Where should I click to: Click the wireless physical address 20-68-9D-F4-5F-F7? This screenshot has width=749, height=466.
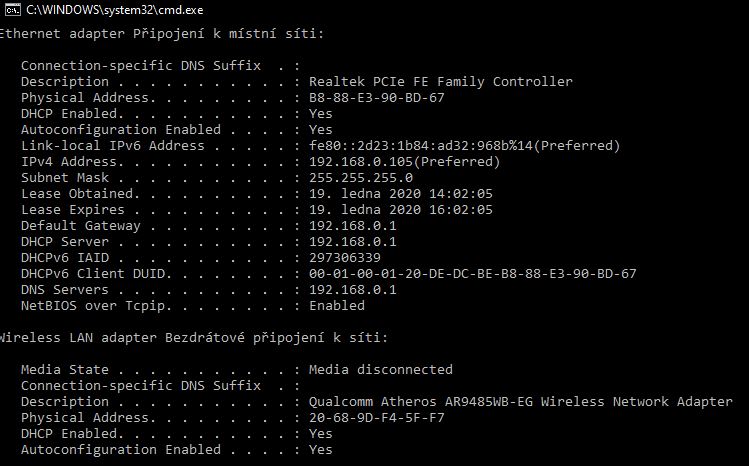pyautogui.click(x=377, y=418)
